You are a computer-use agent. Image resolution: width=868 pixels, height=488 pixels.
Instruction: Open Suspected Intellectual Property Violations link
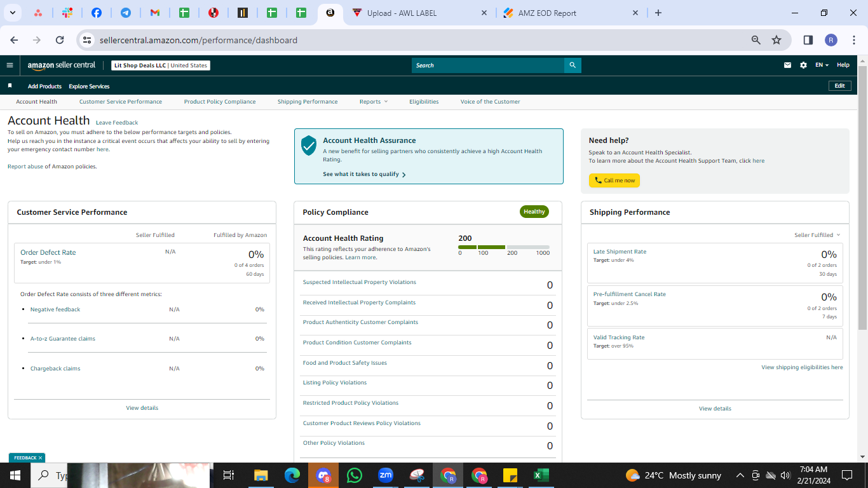coord(360,282)
